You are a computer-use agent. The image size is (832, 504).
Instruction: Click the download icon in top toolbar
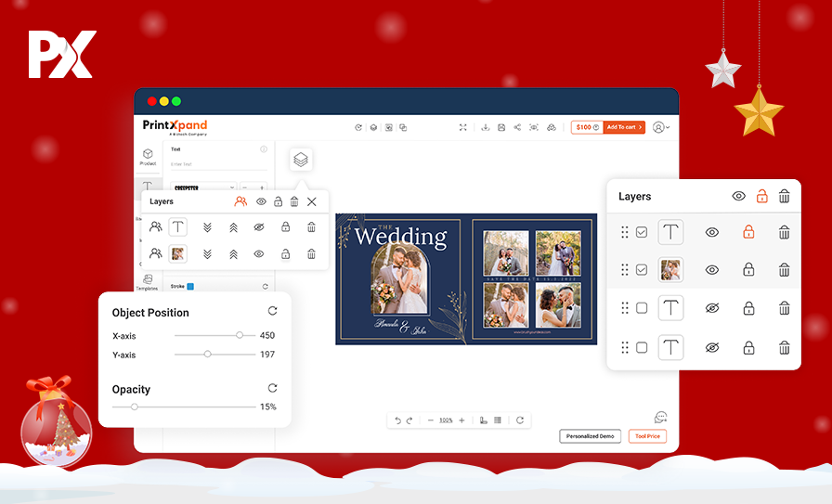(485, 127)
